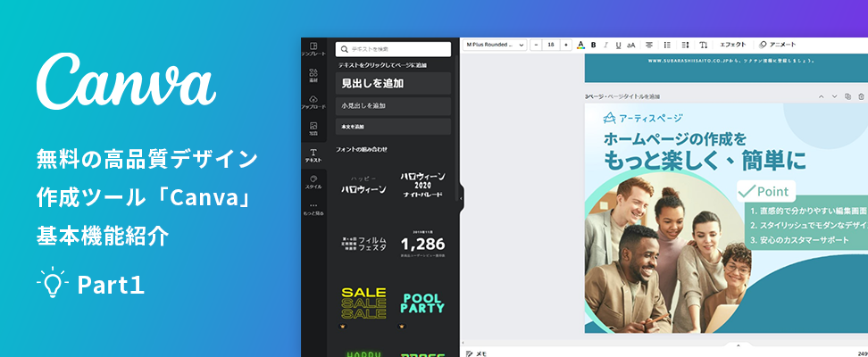The width and height of the screenshot is (868, 357).
Task: Collapse the side panel with the arrow handle
Action: [462, 197]
